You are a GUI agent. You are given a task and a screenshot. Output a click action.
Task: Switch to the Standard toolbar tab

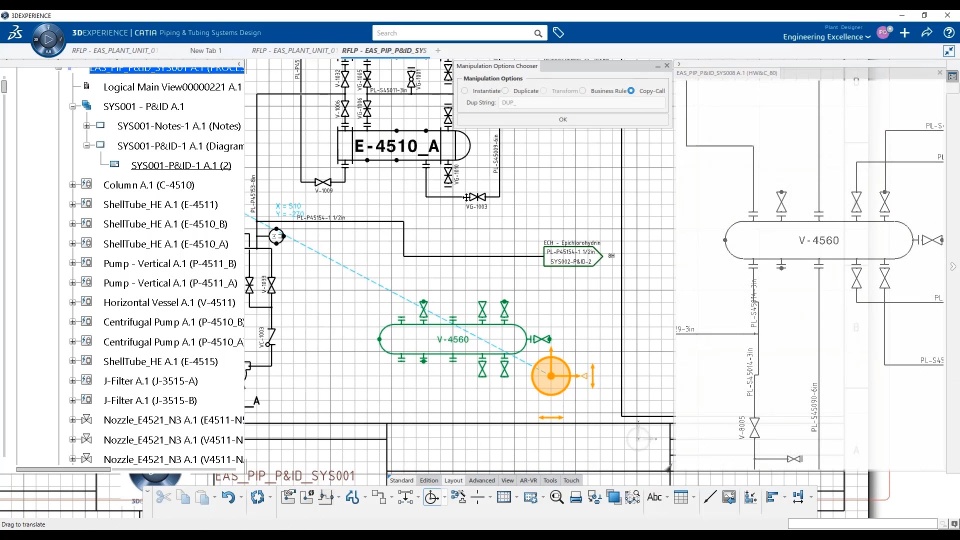tap(402, 481)
